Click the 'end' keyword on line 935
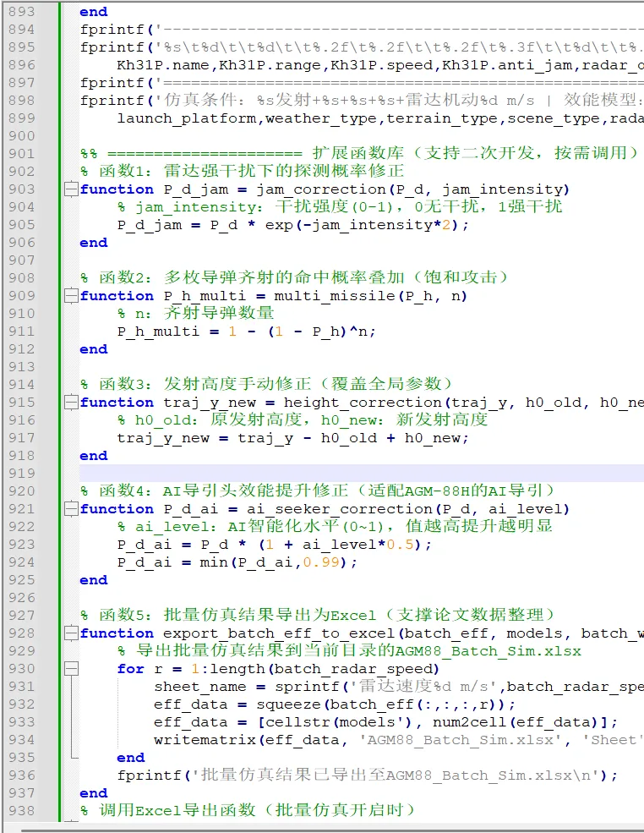The image size is (644, 833). pos(131,758)
